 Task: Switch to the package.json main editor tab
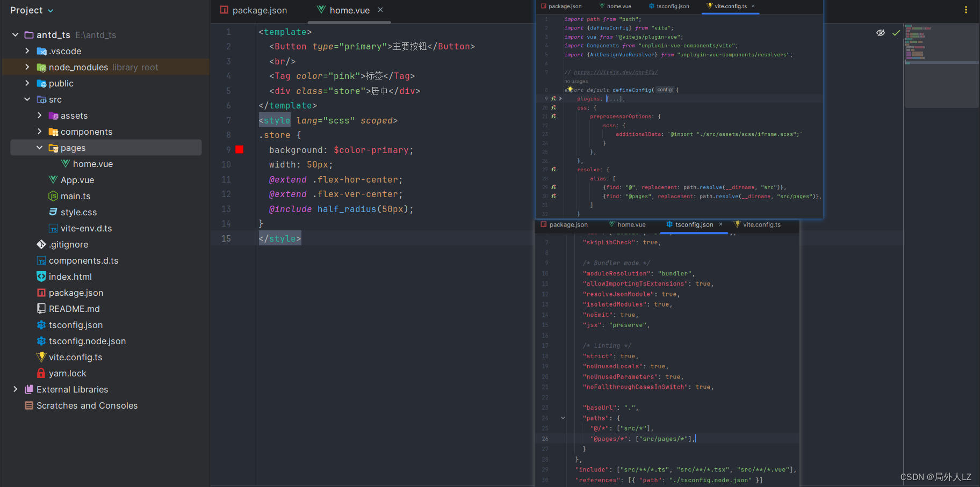pyautogui.click(x=254, y=10)
